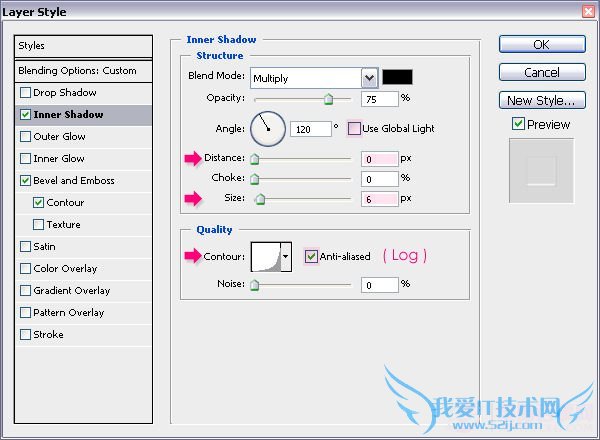Tick the Texture checkbox
The width and height of the screenshot is (600, 440).
(38, 225)
